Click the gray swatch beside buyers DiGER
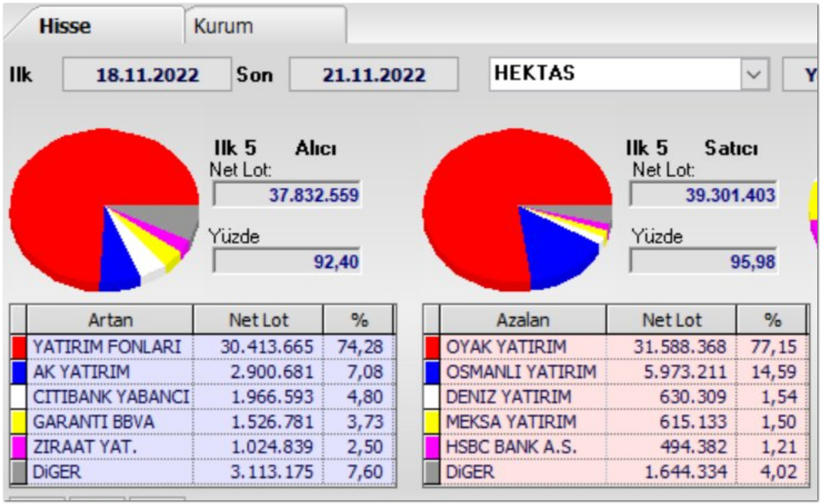The height and width of the screenshot is (504, 821). pyautogui.click(x=19, y=472)
